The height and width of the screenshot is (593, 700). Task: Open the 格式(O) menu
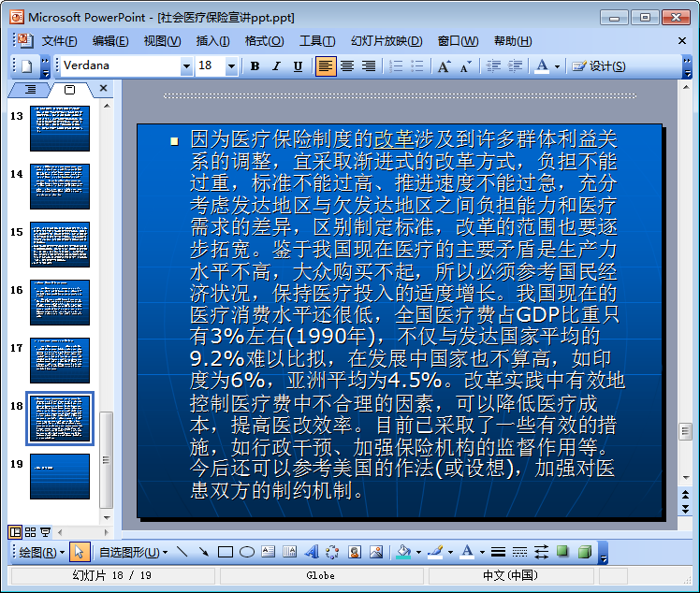click(x=264, y=41)
